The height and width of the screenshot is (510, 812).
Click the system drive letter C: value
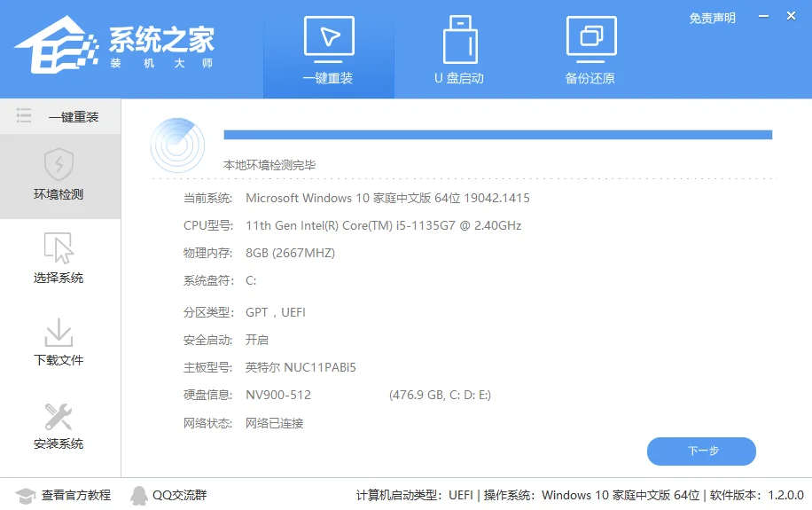(251, 280)
